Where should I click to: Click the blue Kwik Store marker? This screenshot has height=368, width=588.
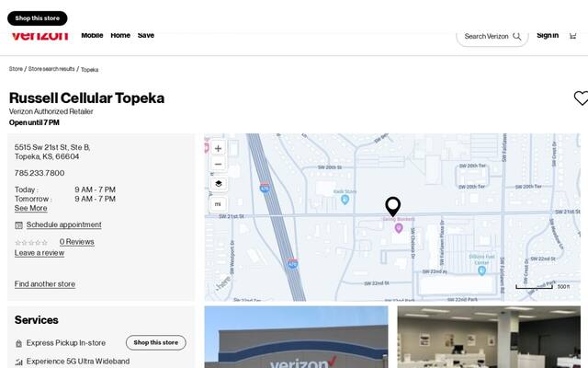(345, 200)
